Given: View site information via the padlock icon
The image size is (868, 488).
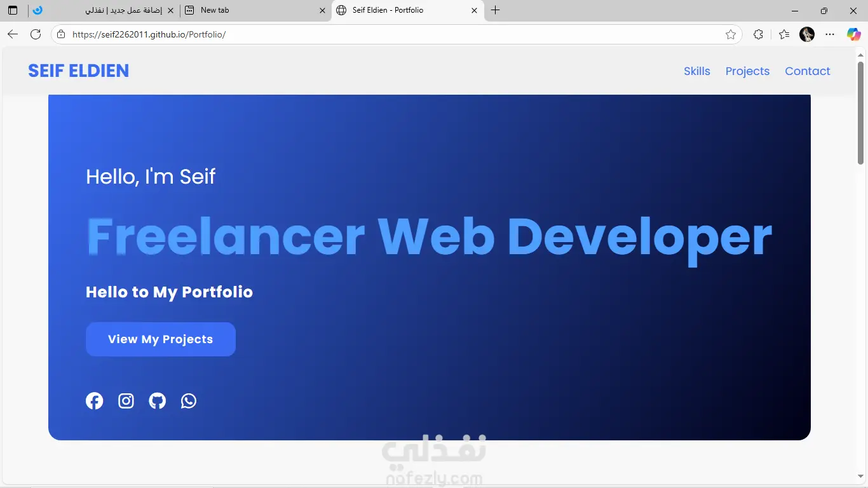Looking at the screenshot, I should pos(61,34).
